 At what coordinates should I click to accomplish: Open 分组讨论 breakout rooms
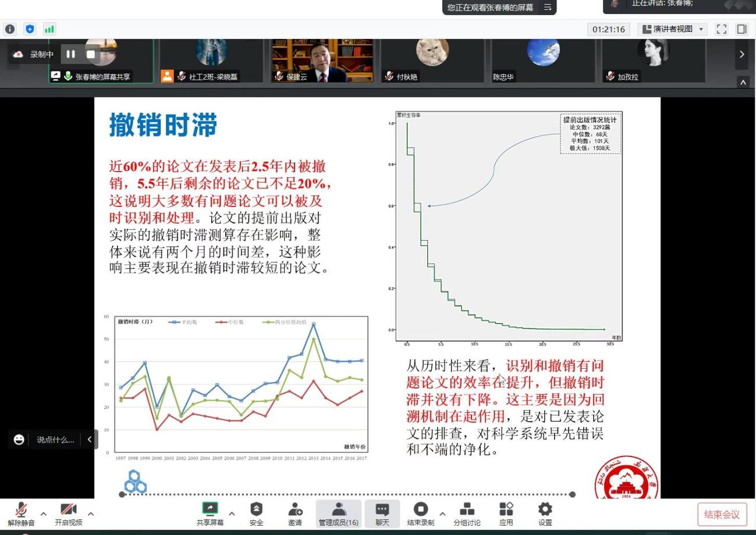point(467,514)
